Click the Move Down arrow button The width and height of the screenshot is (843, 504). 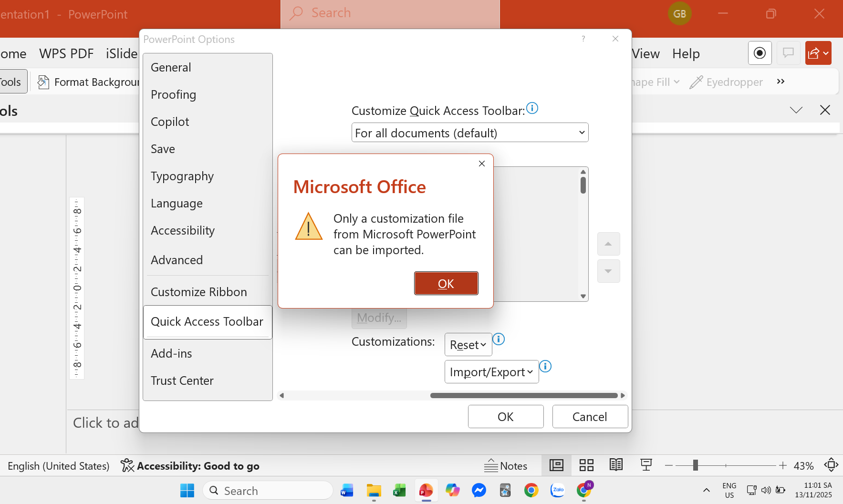click(608, 271)
